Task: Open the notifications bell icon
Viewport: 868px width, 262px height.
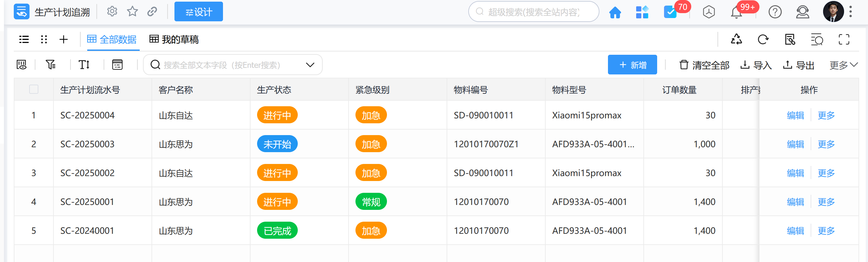Action: pos(736,13)
